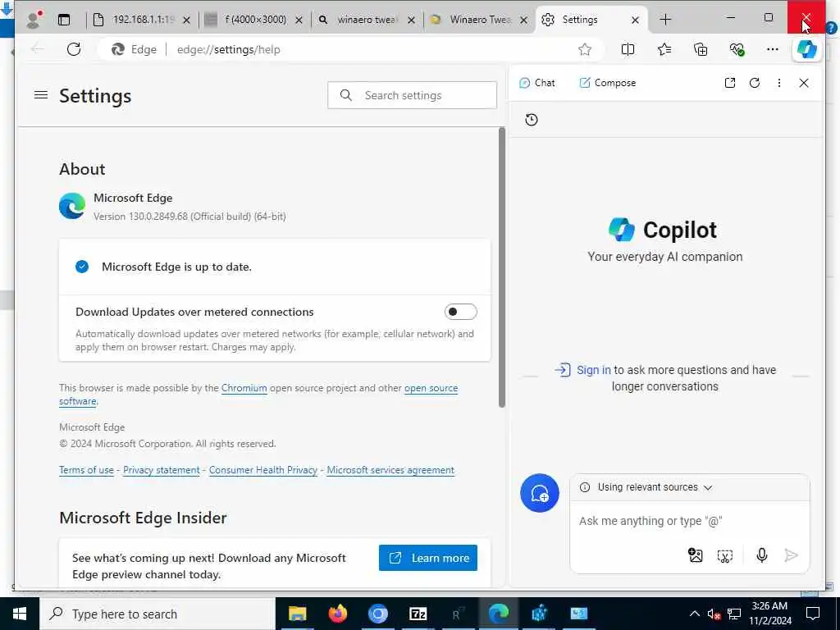The width and height of the screenshot is (840, 630).
Task: Use microphone for Copilot input
Action: (762, 555)
